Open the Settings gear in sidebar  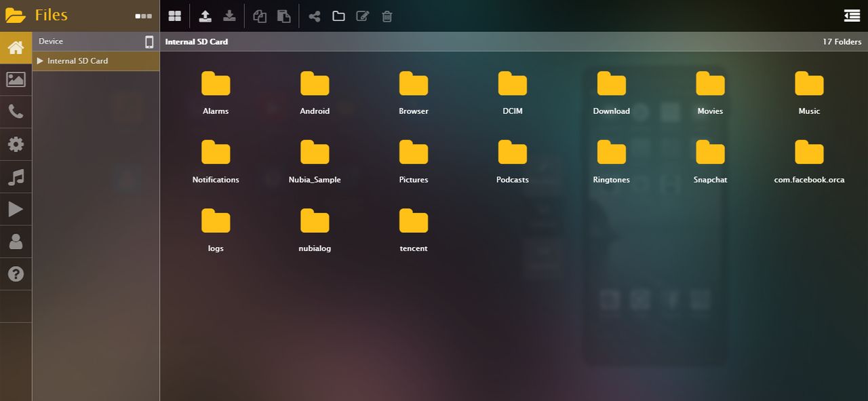coord(16,145)
